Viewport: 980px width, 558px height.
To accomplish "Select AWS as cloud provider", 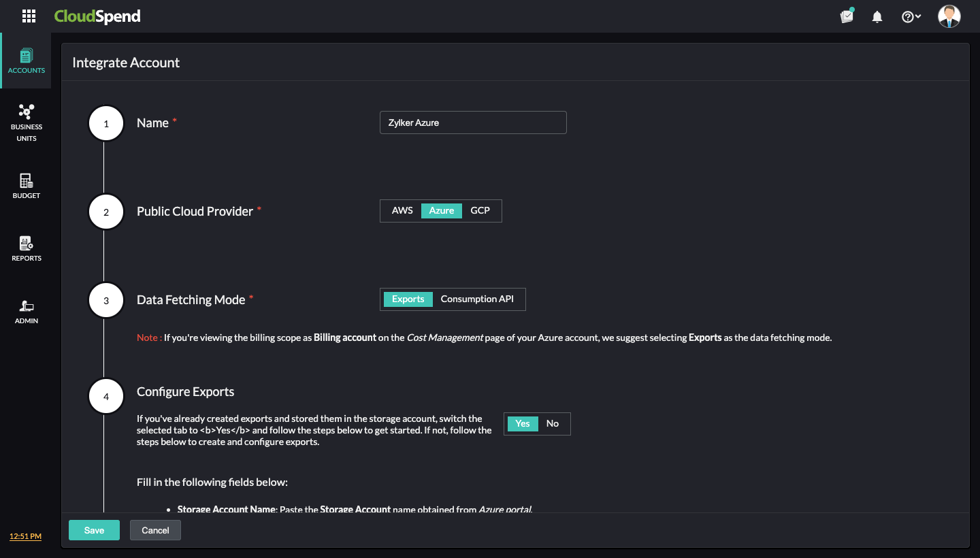I will [402, 211].
